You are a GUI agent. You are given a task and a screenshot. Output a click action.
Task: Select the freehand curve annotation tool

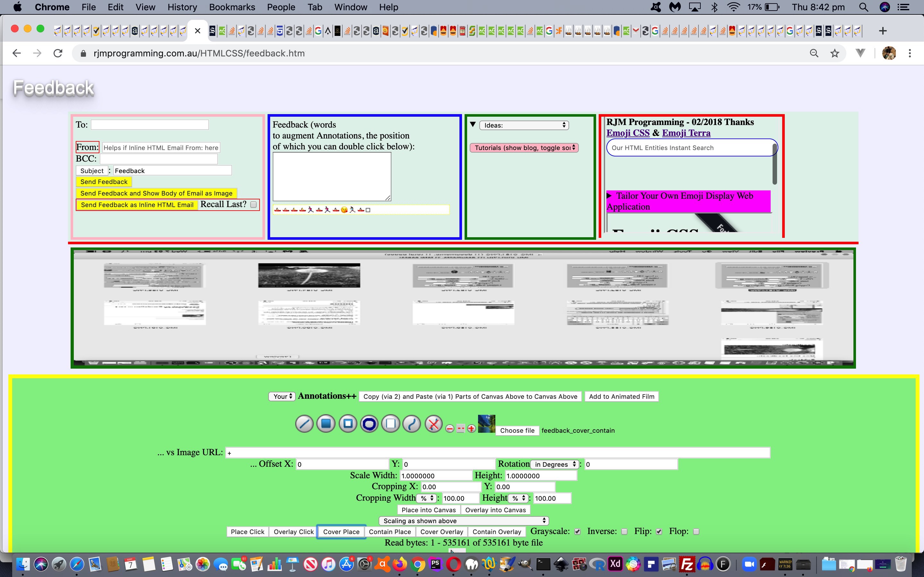coord(412,423)
